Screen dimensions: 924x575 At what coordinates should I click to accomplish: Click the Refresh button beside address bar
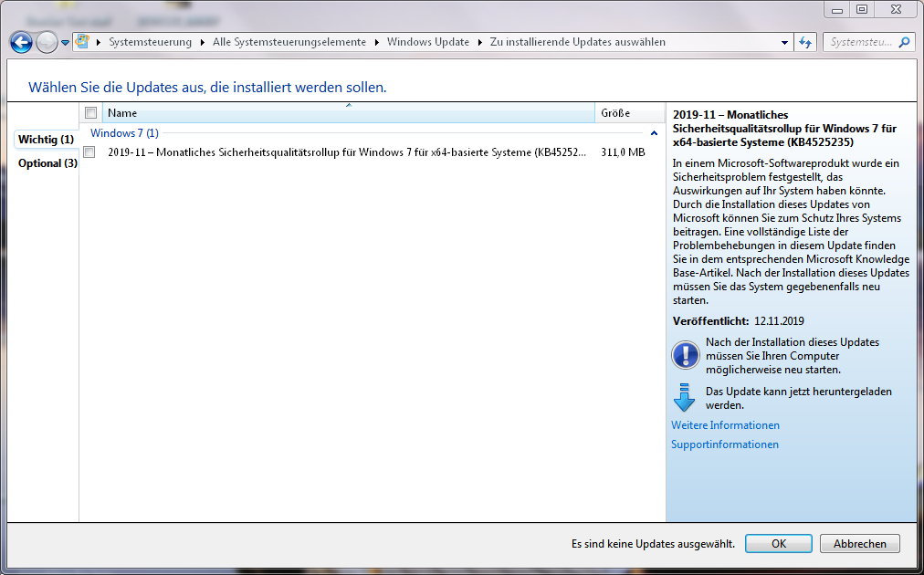pos(805,42)
